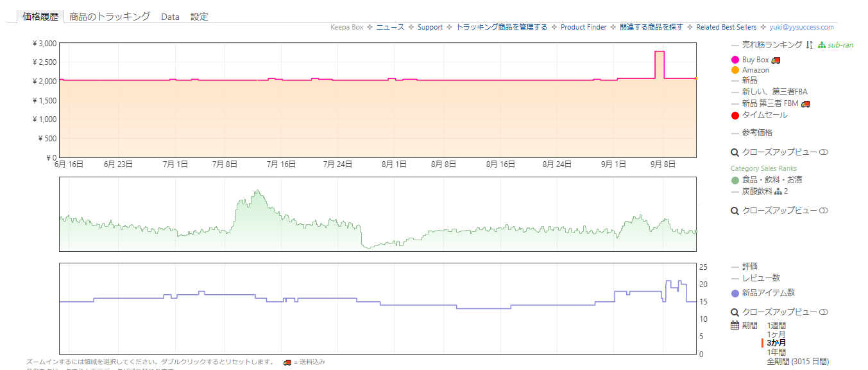868x370 pixels.
Task: Click the truck icon beside Buy Box
Action: click(x=776, y=60)
